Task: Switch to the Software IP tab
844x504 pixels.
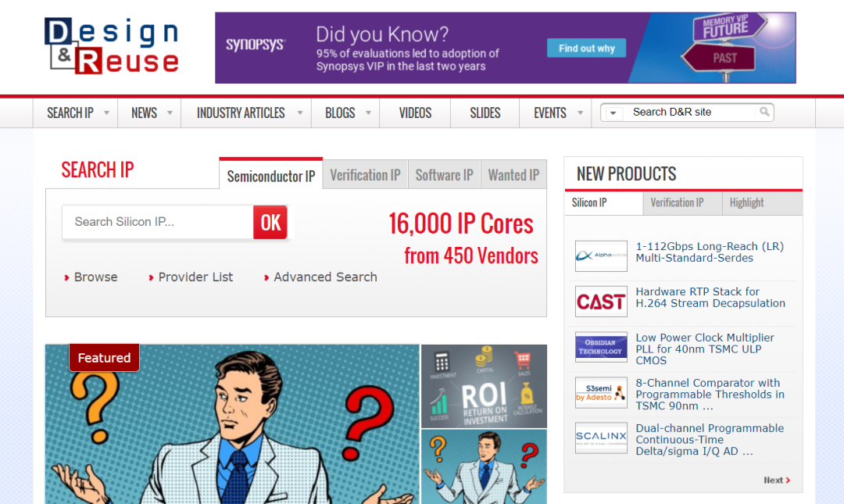Action: tap(444, 174)
